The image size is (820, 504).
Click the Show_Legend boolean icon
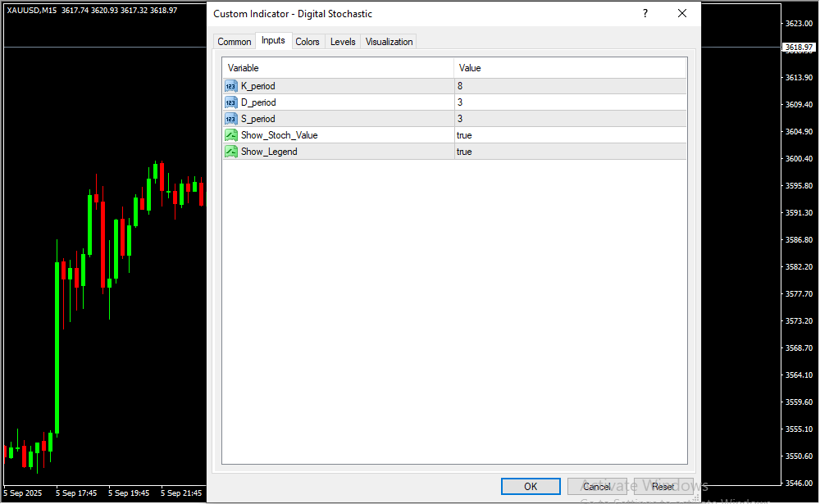coord(231,152)
